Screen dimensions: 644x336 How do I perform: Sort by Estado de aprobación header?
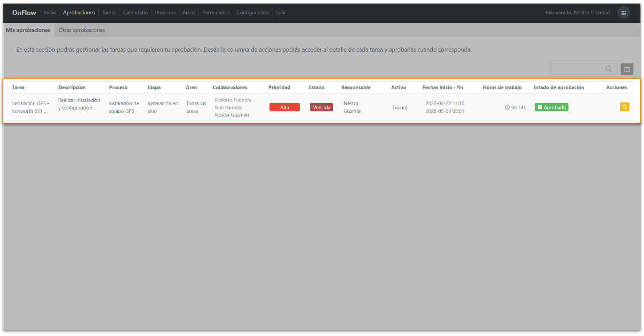click(x=559, y=87)
